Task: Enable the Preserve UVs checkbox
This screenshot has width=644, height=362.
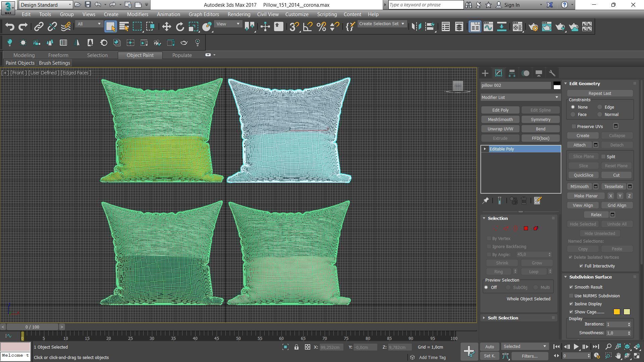Action: pos(574,126)
